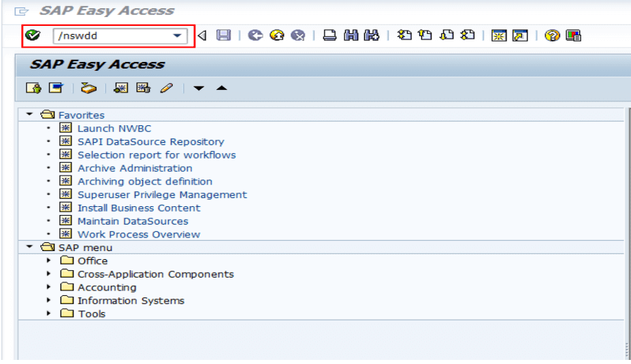Select the SAP menu root folder

click(85, 248)
